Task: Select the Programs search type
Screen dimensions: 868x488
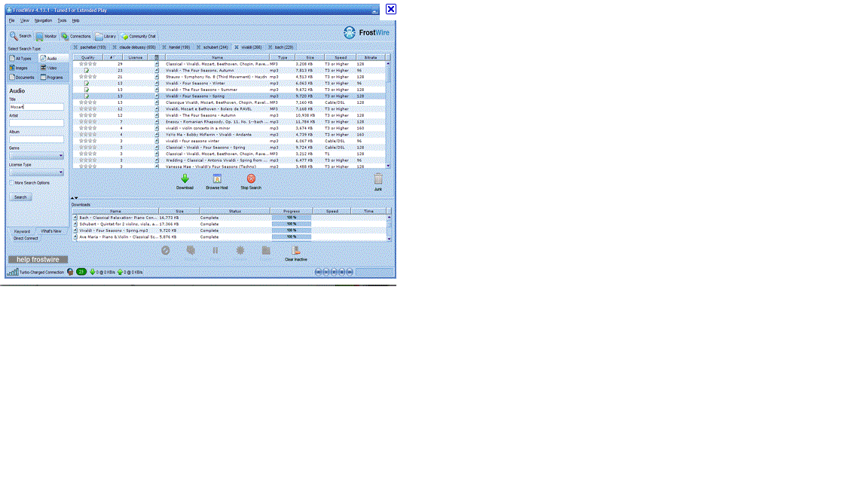Action: pos(53,78)
